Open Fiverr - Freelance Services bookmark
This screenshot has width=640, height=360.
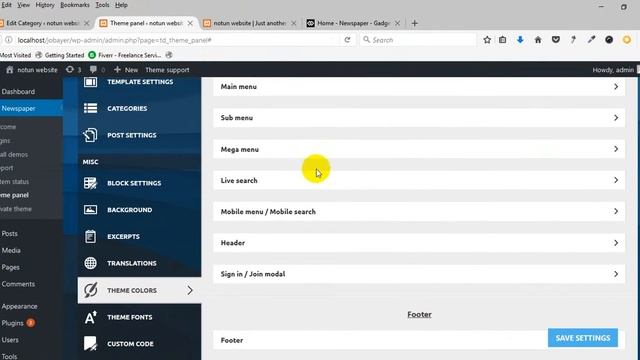(x=125, y=55)
